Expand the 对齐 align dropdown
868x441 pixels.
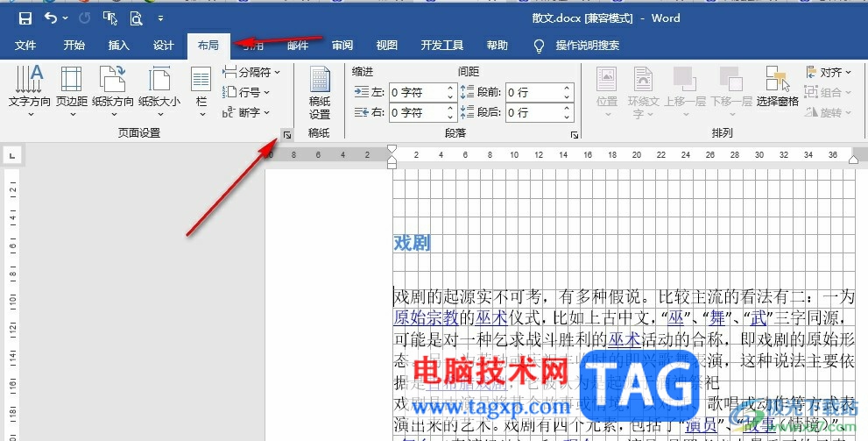coord(828,72)
